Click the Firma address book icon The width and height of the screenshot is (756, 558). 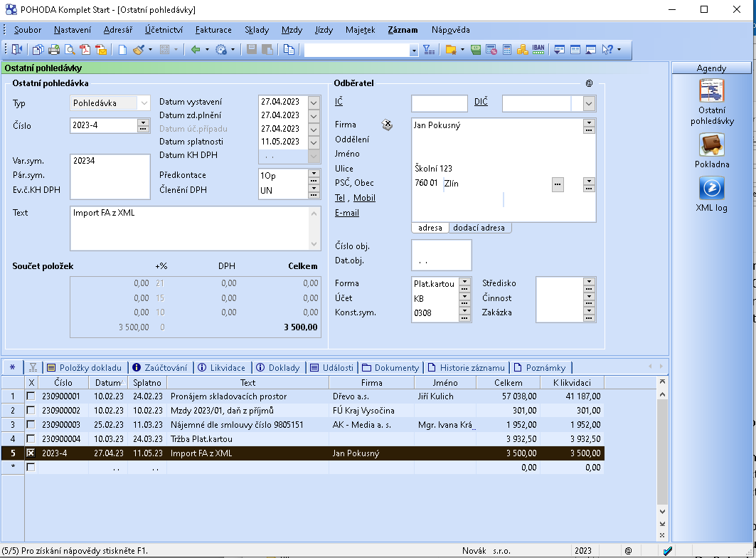coord(387,125)
